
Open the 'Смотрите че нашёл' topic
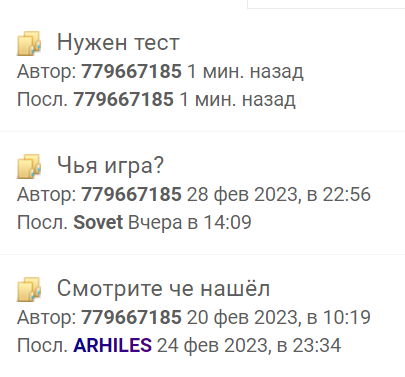click(163, 288)
